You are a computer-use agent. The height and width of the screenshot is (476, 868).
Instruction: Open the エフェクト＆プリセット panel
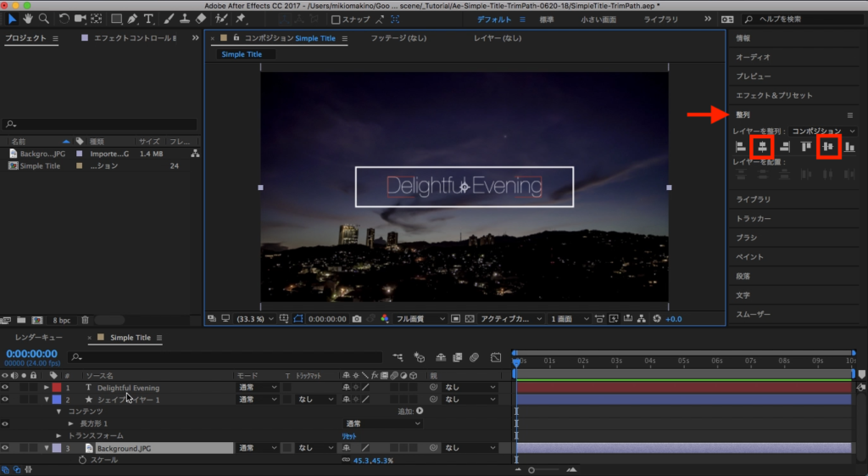[x=774, y=96]
